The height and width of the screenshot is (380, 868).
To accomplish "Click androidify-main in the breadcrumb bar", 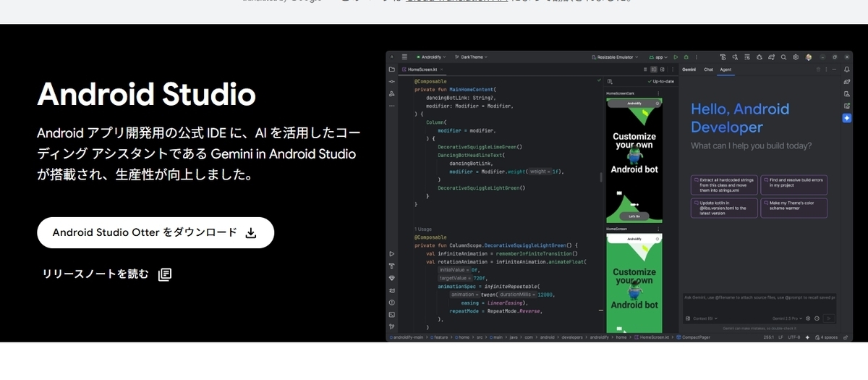I will pyautogui.click(x=407, y=337).
